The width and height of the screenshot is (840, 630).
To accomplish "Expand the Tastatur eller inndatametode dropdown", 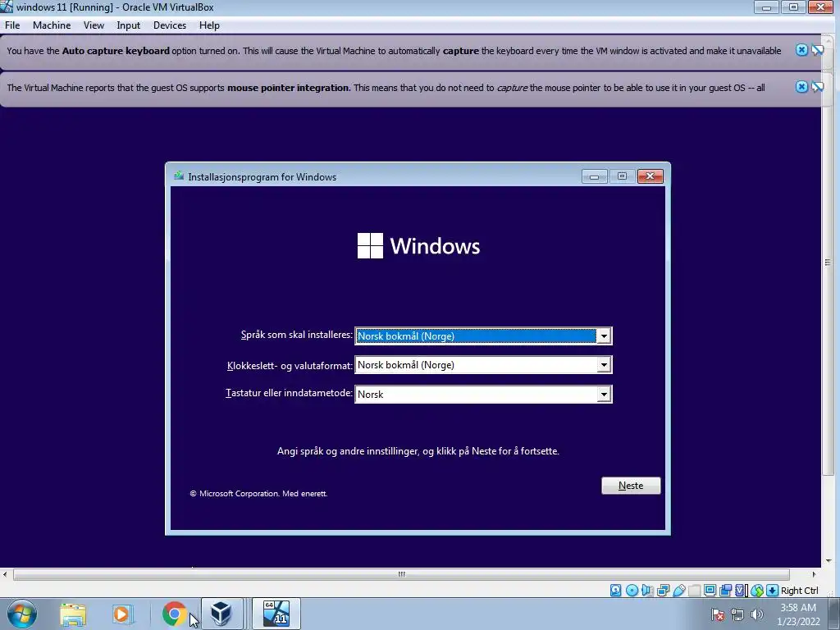I will coord(604,395).
